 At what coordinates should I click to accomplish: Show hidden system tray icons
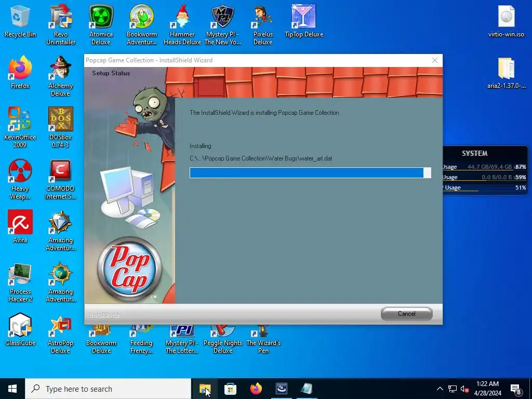440,389
